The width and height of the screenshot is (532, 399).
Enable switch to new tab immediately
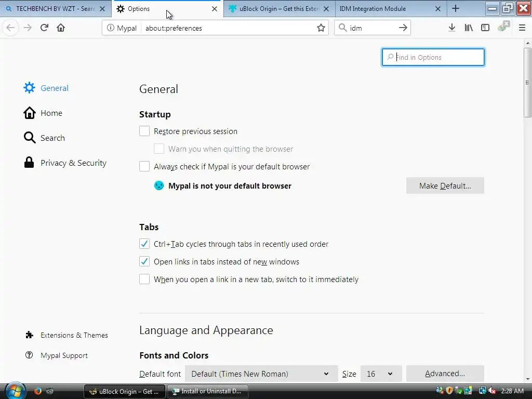pyautogui.click(x=144, y=279)
